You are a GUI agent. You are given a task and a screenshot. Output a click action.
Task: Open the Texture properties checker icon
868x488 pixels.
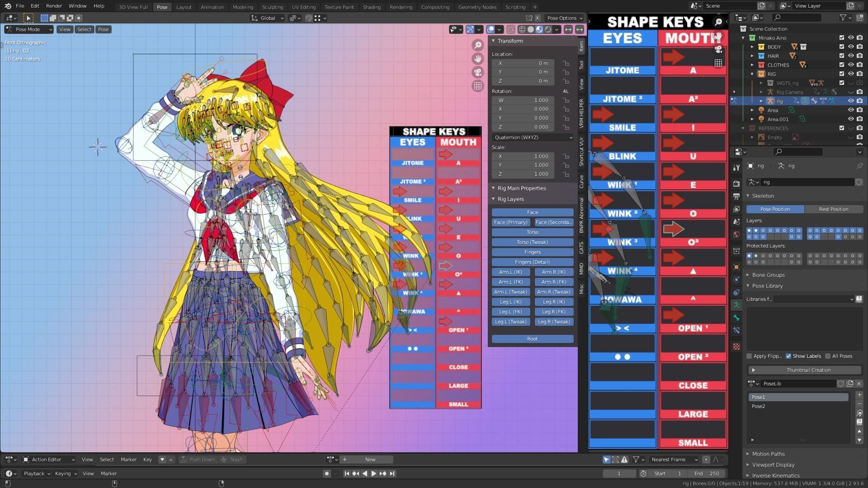pos(736,347)
